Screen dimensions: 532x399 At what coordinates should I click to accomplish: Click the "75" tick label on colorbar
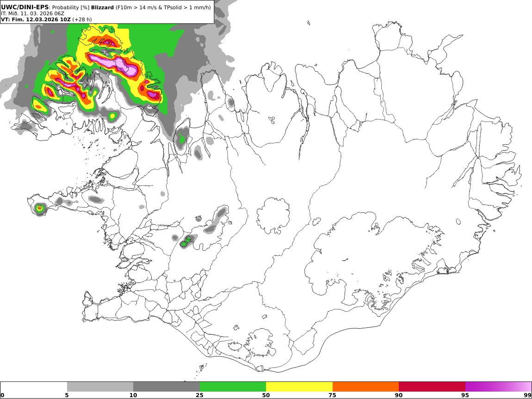(x=332, y=395)
